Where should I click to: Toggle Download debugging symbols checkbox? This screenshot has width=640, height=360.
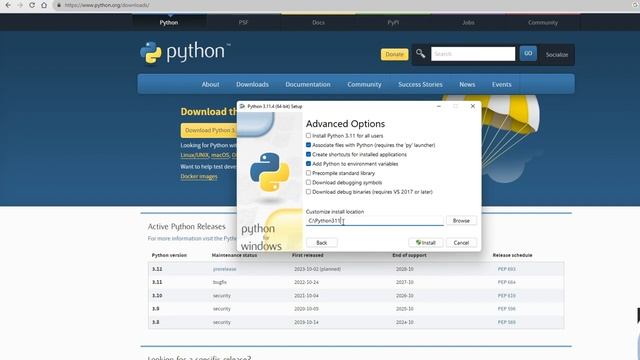[x=309, y=182]
